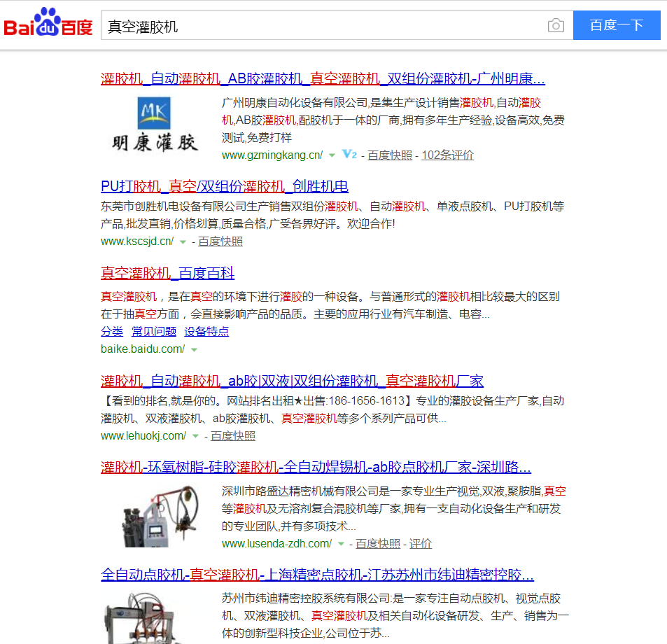Open the 广州明康 灌胶机 result title
The width and height of the screenshot is (667, 644).
pyautogui.click(x=323, y=78)
